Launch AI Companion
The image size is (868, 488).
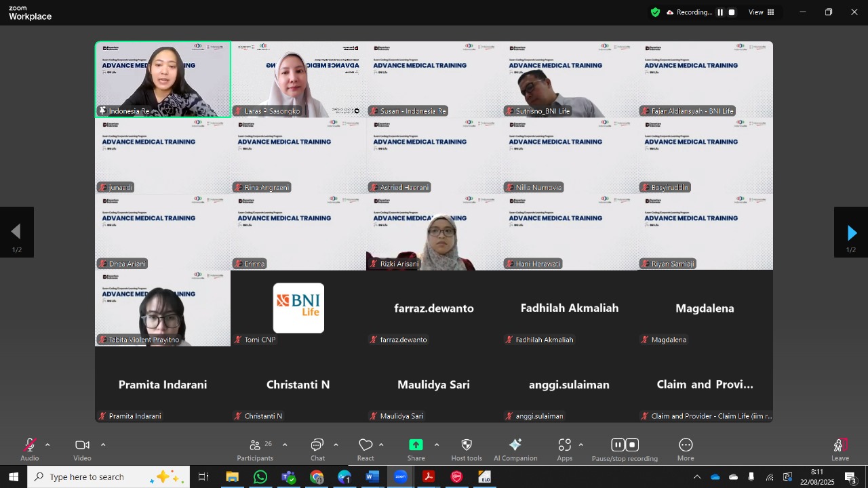coord(515,449)
